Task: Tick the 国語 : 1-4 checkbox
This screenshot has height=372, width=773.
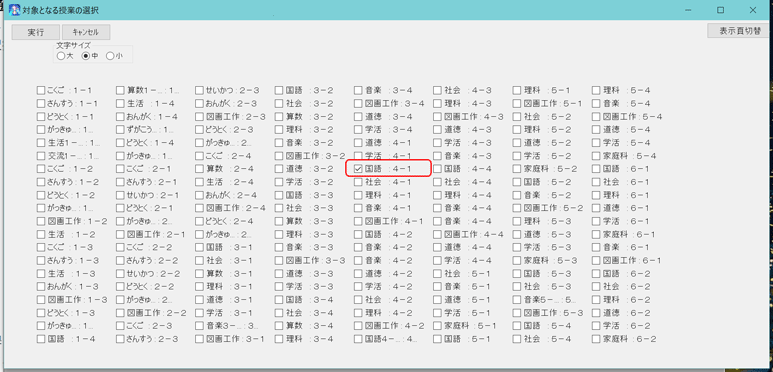Action: 41,339
